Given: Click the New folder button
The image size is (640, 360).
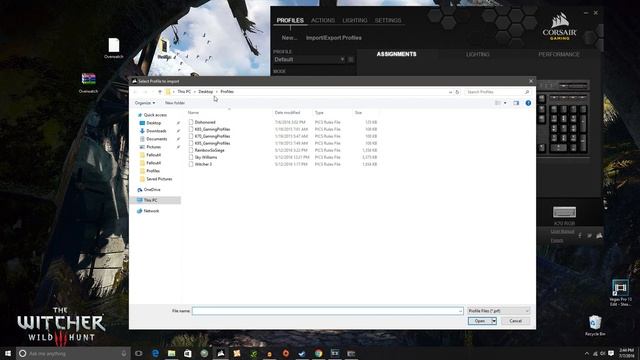Looking at the screenshot, I should pos(175,103).
